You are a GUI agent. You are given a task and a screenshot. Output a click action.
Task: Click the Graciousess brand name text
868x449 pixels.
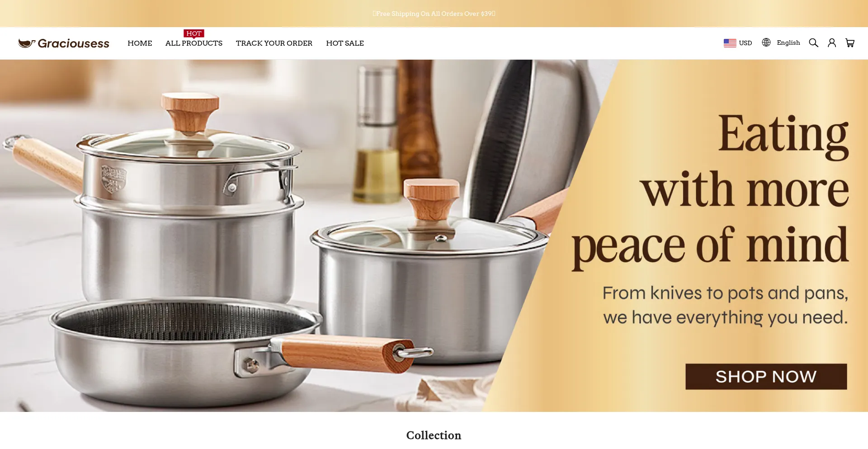tap(74, 43)
